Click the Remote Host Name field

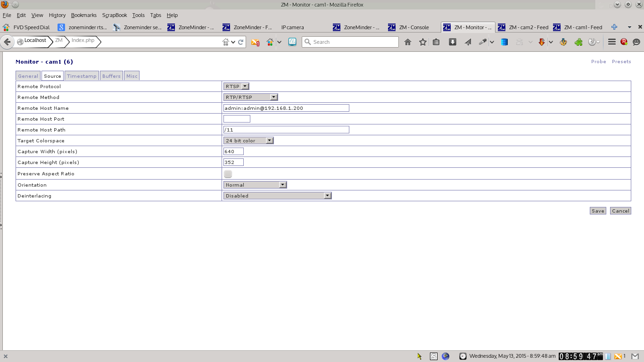pyautogui.click(x=286, y=108)
